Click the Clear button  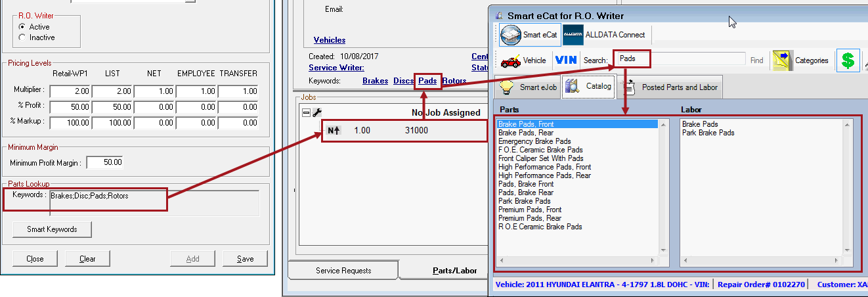[87, 259]
